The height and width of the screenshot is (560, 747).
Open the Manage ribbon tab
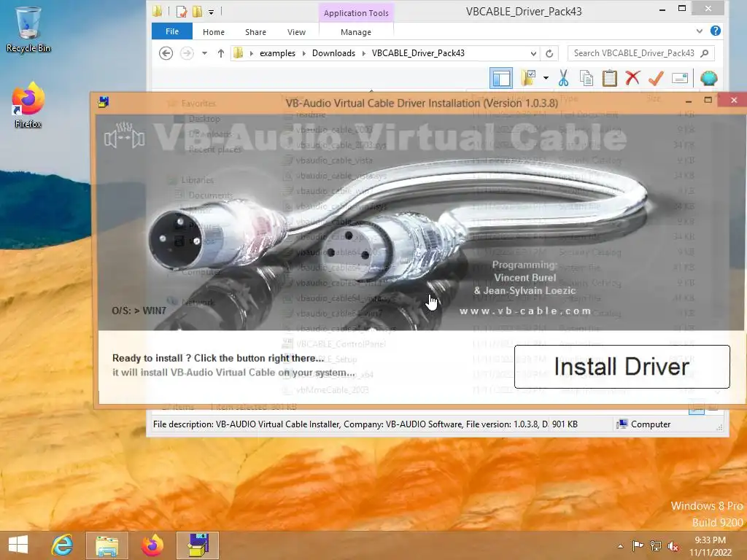[356, 32]
